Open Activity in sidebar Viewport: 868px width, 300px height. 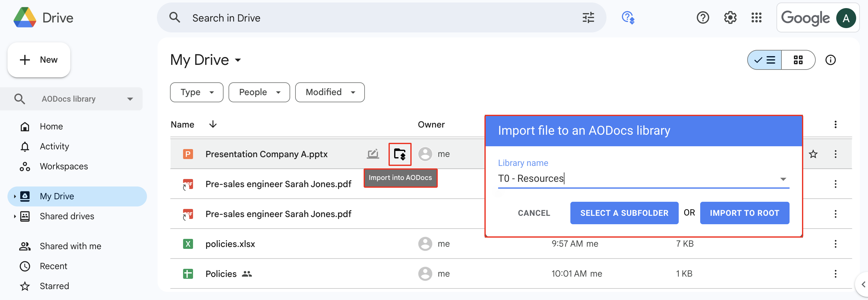tap(54, 147)
